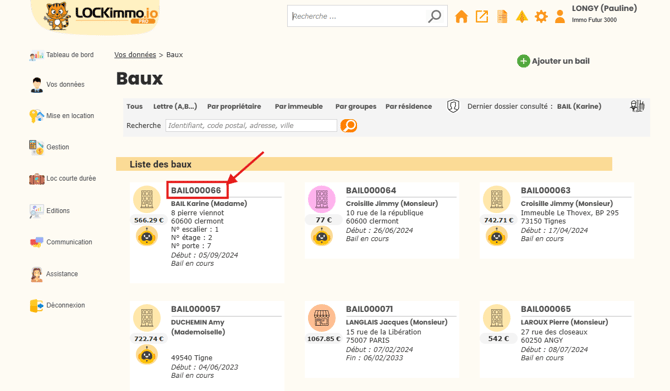The image size is (670, 391).
Task: Click robot icon under BAIL000066 rent
Action: [x=147, y=236]
